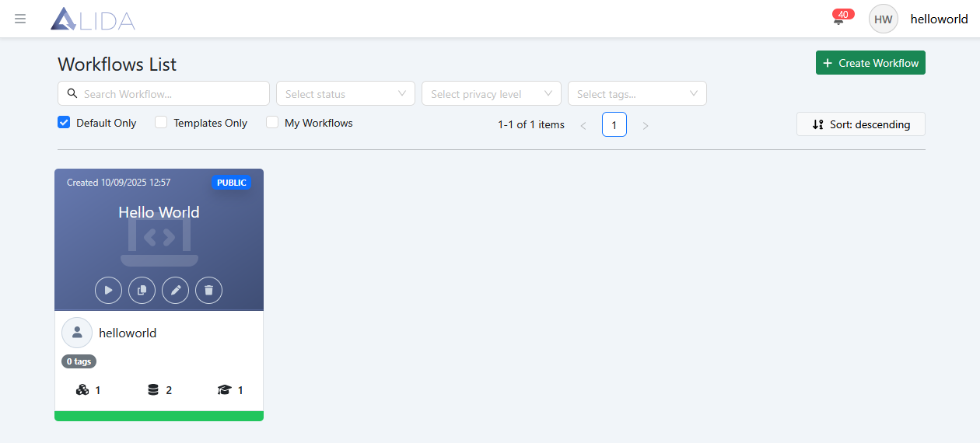Viewport: 980px width, 443px height.
Task: Click the Workflows List heading
Action: [117, 64]
